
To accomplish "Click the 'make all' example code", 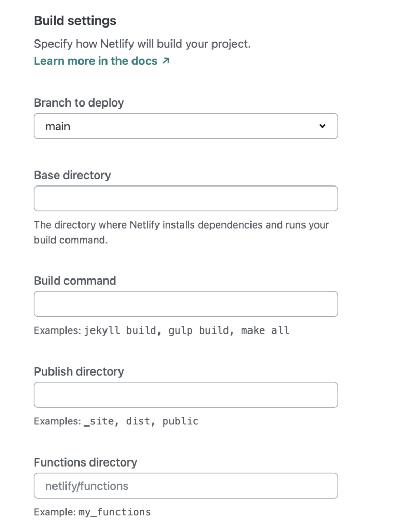I will 265,330.
